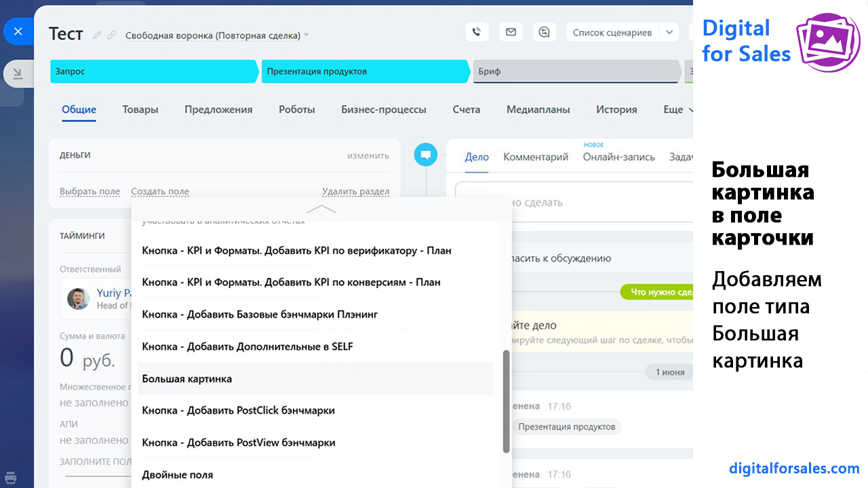Image resolution: width=868 pixels, height=488 pixels.
Task: Click the blue timeline comment bubble icon
Action: point(425,155)
